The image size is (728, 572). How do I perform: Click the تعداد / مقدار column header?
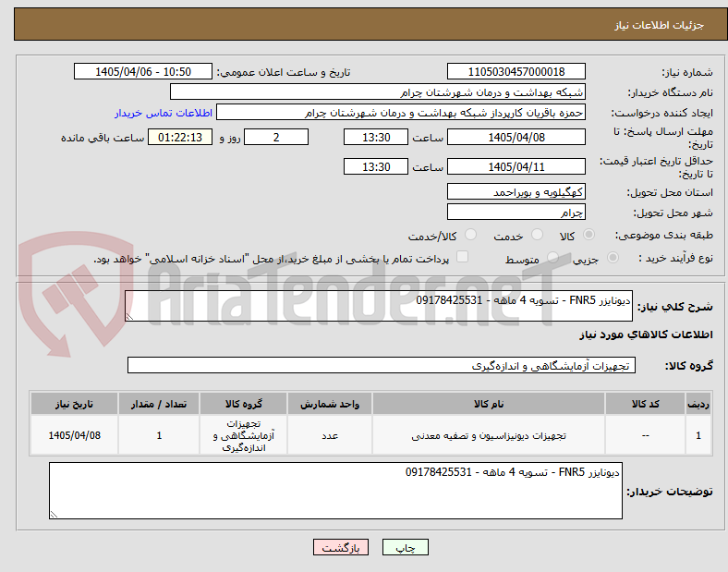tap(159, 404)
